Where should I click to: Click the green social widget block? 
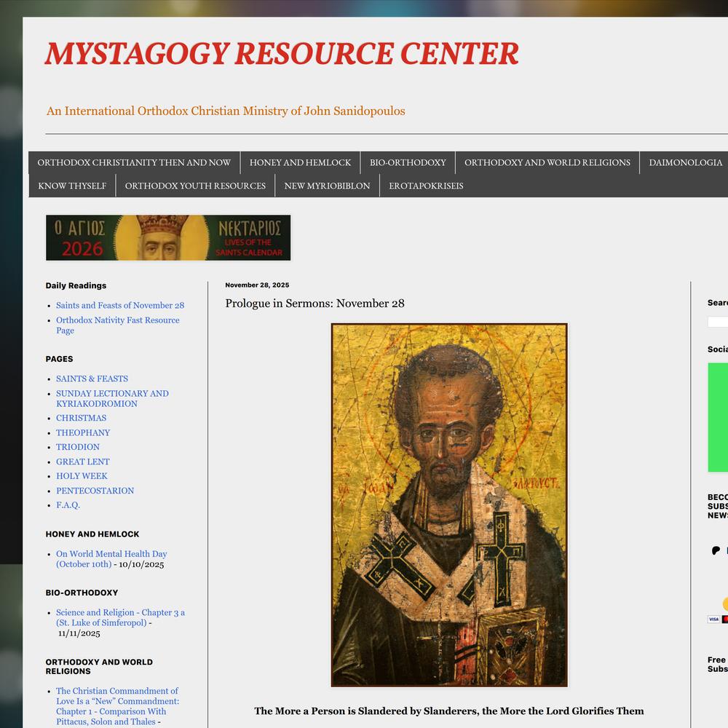click(x=718, y=417)
